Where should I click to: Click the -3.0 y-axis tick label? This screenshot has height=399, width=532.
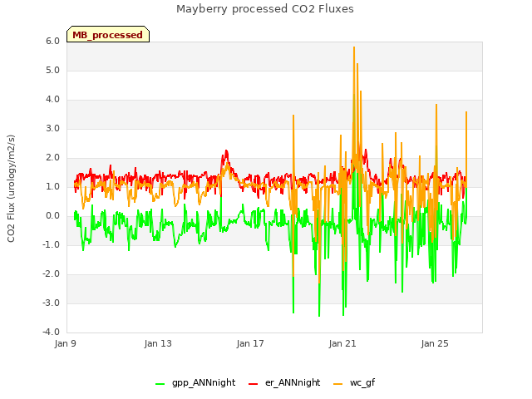tap(51, 303)
